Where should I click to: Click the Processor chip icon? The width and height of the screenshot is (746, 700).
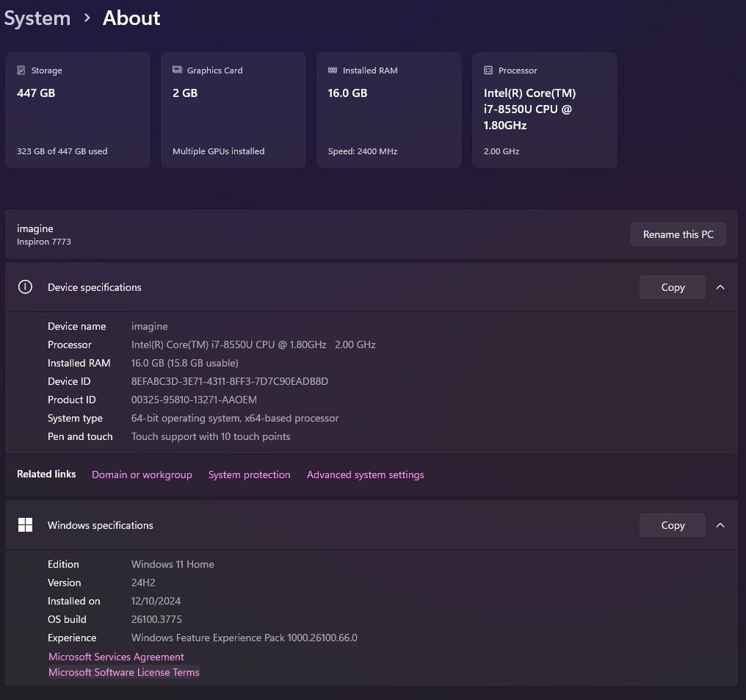coord(488,71)
